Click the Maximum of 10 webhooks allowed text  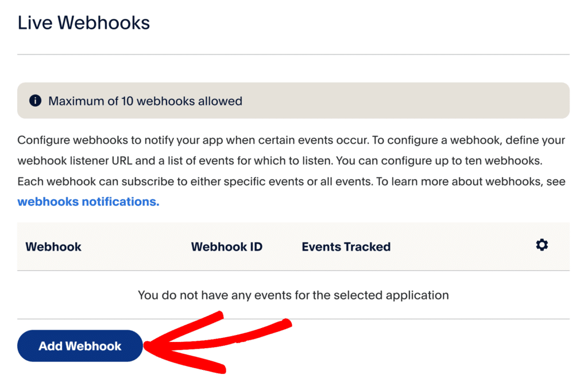(145, 102)
